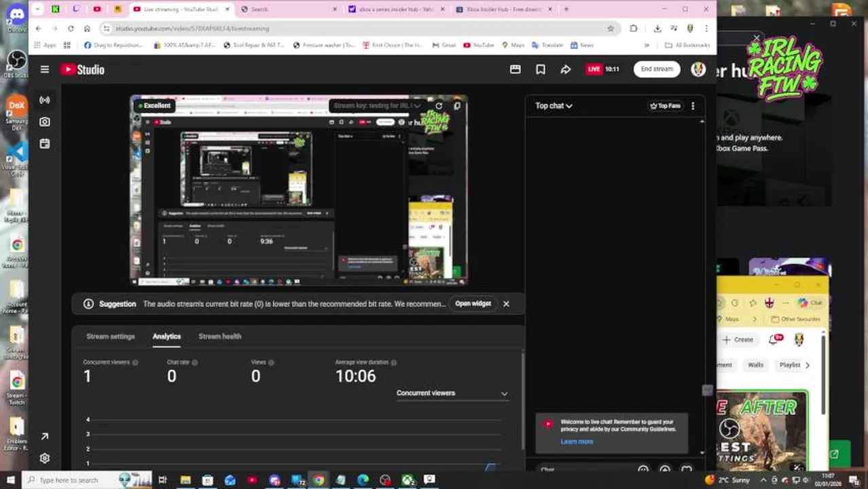Open Chrome three-dot menu
868x489 pixels.
pyautogui.click(x=707, y=29)
